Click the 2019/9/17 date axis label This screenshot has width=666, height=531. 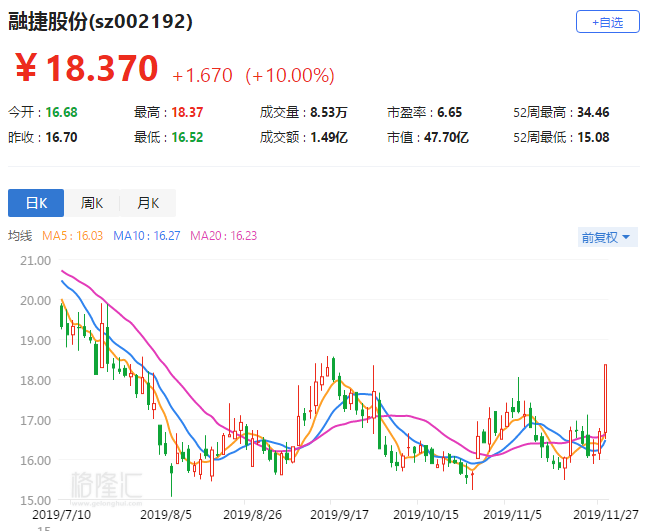click(339, 514)
